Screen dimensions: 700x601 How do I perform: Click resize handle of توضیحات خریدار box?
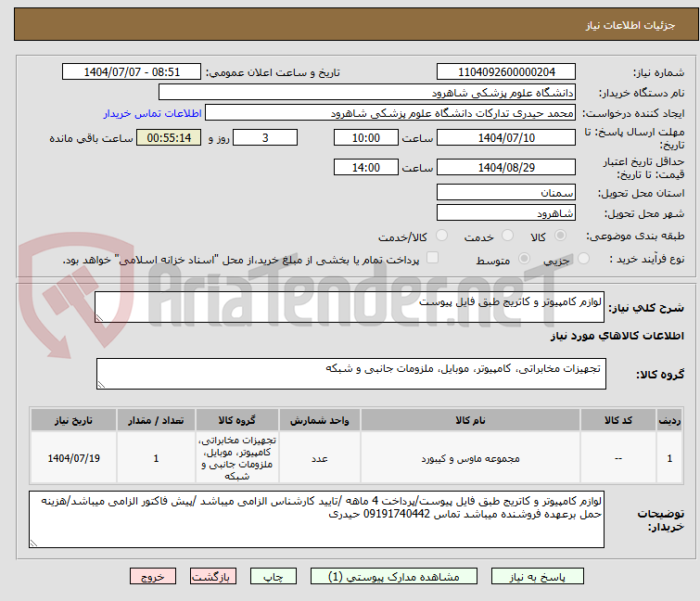(x=33, y=543)
